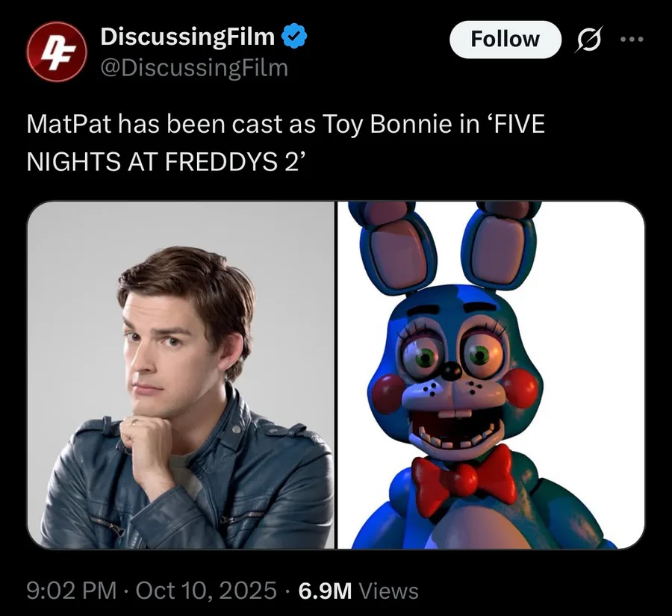672x616 pixels.
Task: Click the 'NIGHTS AT FREDDYS 2' text line
Action: (167, 161)
